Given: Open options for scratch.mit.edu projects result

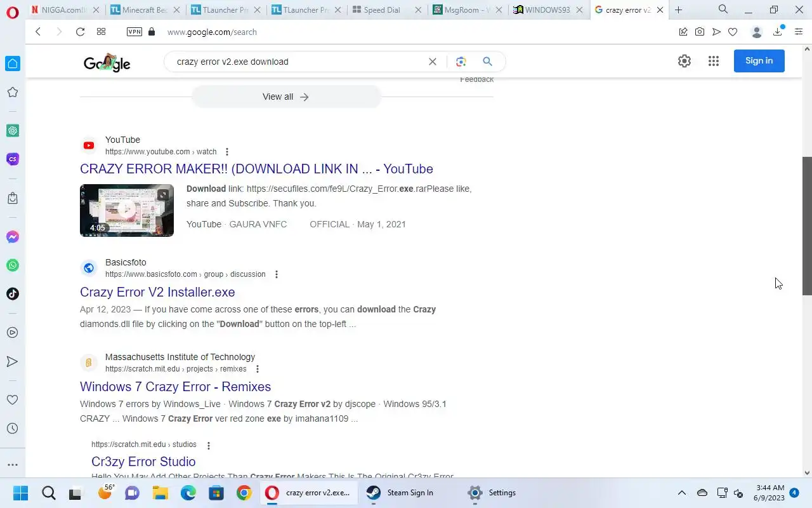Looking at the screenshot, I should point(258,369).
